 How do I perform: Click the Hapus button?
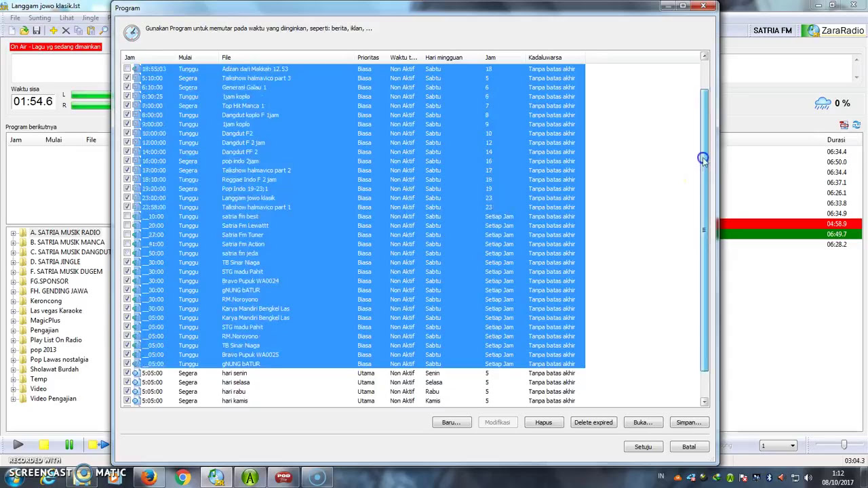pos(543,422)
